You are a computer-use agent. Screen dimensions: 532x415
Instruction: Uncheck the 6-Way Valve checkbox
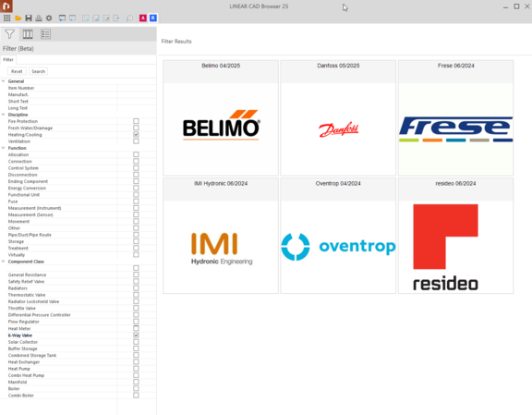click(136, 336)
